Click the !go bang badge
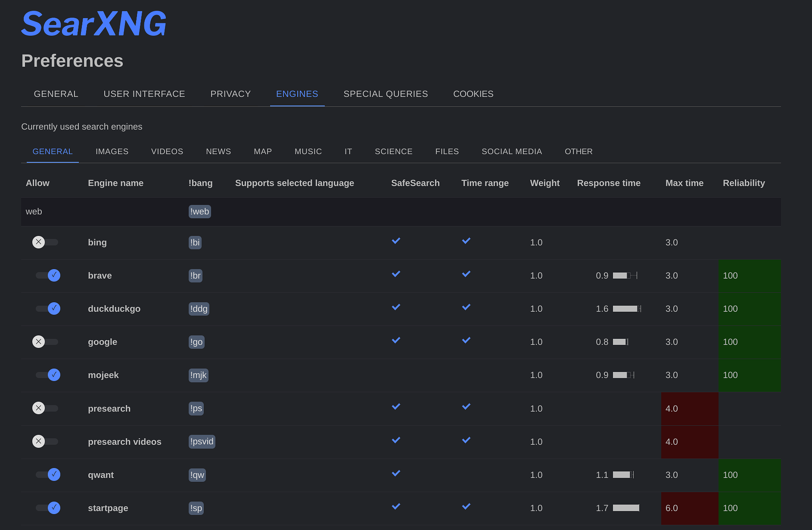812x530 pixels. pyautogui.click(x=196, y=342)
